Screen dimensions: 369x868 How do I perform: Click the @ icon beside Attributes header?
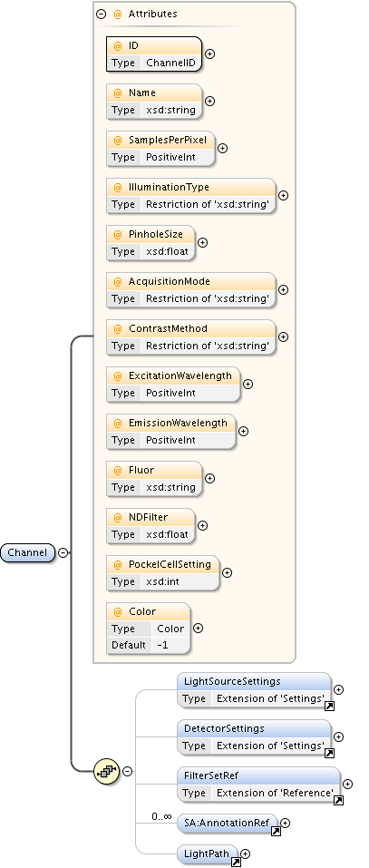click(x=118, y=15)
